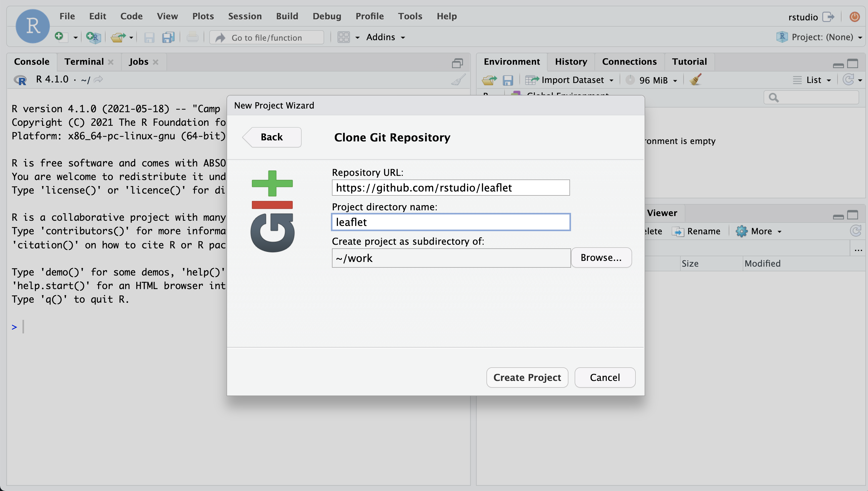The height and width of the screenshot is (491, 868).
Task: Open the Session menu
Action: click(245, 16)
